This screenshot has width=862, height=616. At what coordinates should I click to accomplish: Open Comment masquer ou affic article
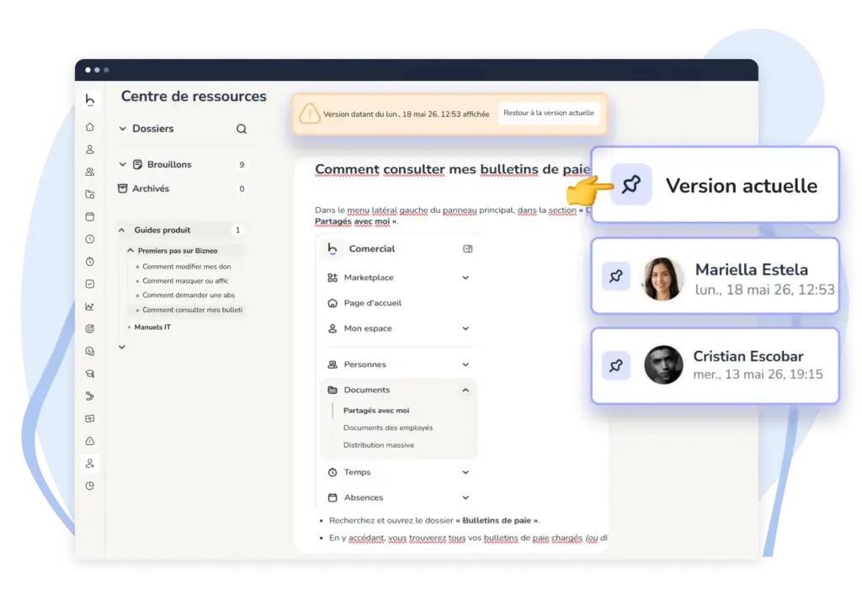(185, 281)
